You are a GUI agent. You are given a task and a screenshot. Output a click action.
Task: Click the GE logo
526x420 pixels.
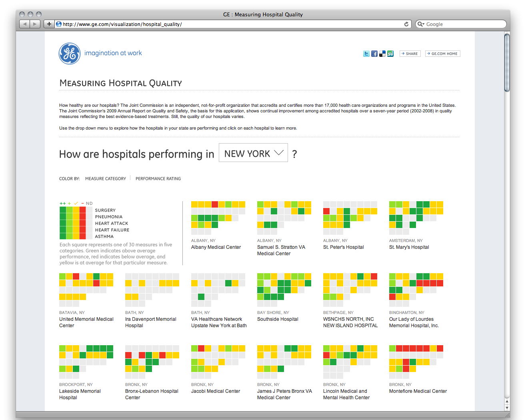[70, 54]
